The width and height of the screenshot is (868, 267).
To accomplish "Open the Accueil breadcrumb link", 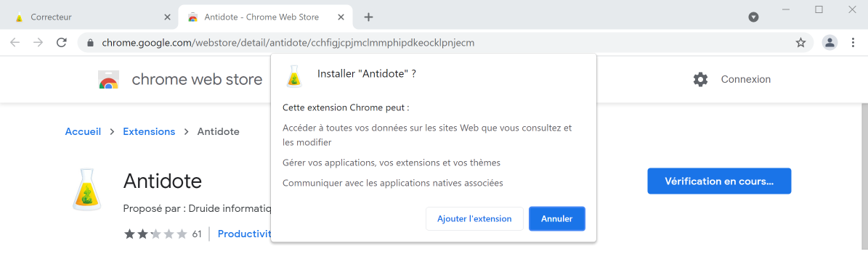I will (x=83, y=131).
